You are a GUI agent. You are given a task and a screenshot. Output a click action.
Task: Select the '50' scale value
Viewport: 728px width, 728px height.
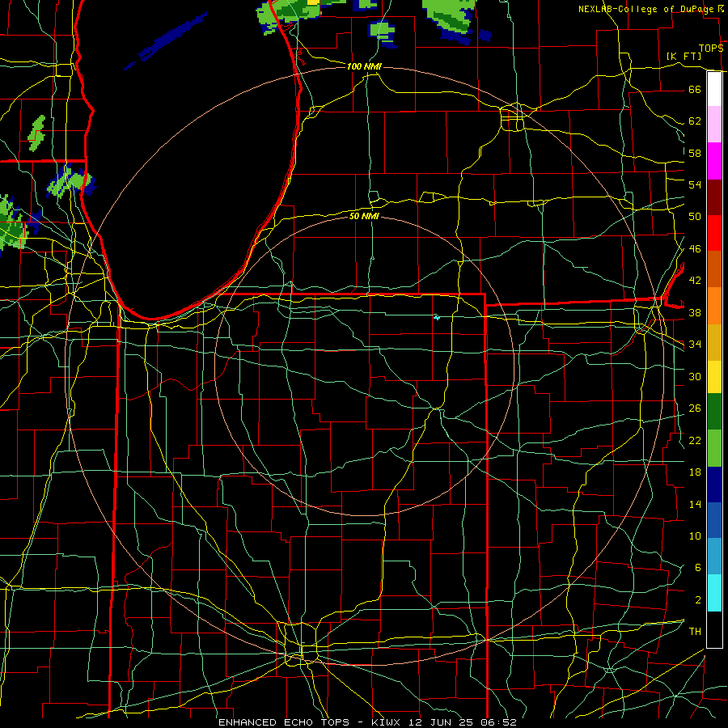695,216
